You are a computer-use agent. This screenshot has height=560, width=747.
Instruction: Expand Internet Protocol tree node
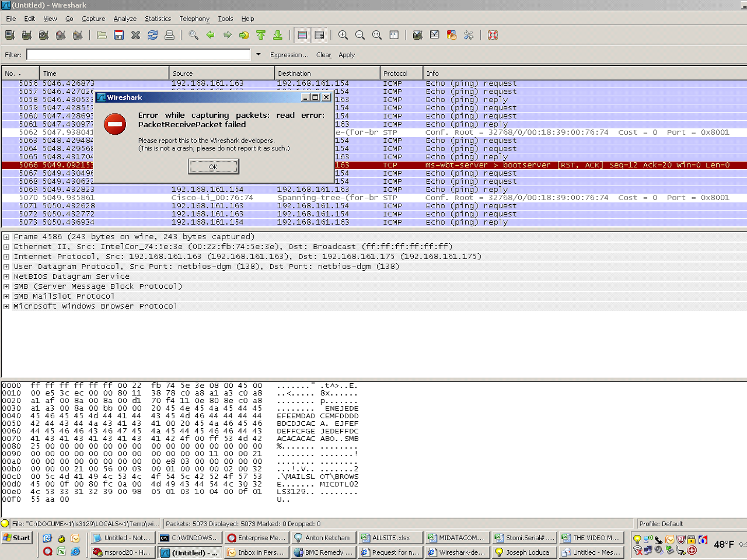coord(6,257)
